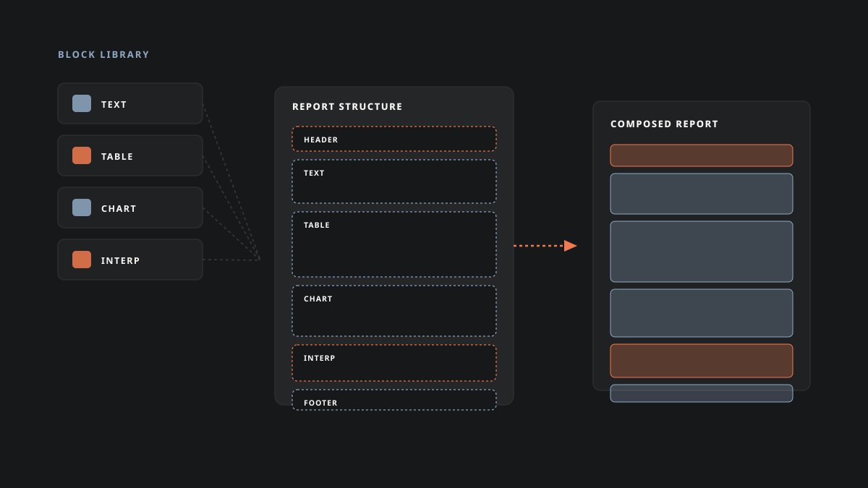Select the INTERP block in Block Library
Image resolution: width=868 pixels, height=488 pixels.
click(130, 260)
